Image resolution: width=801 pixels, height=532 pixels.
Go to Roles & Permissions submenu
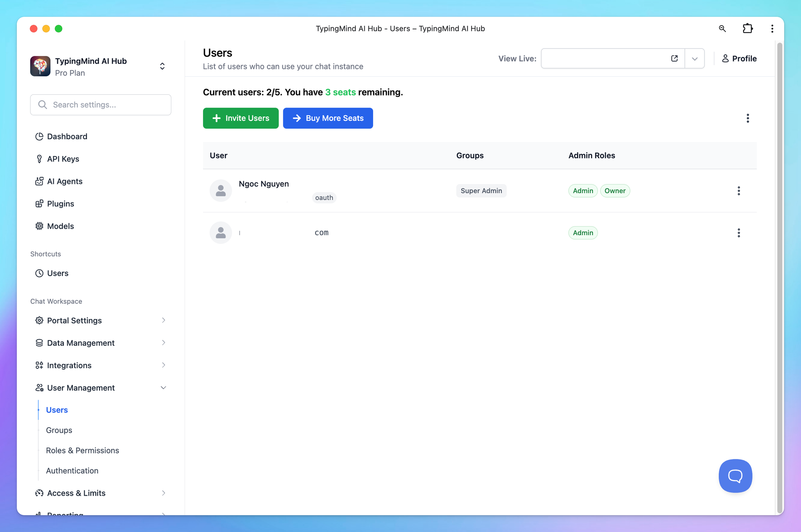click(83, 450)
